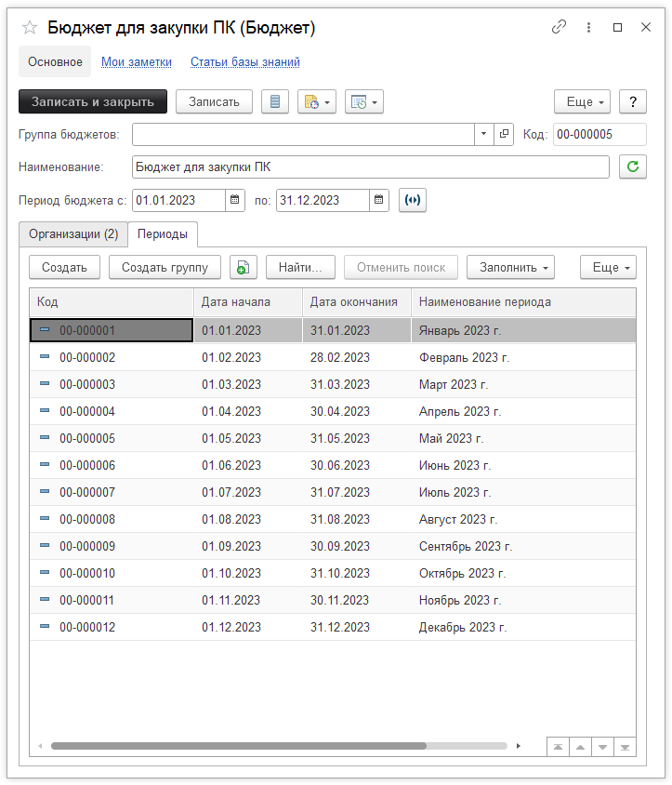Add this budget form to favorites star
Screen dimensions: 672x785
[x=29, y=28]
